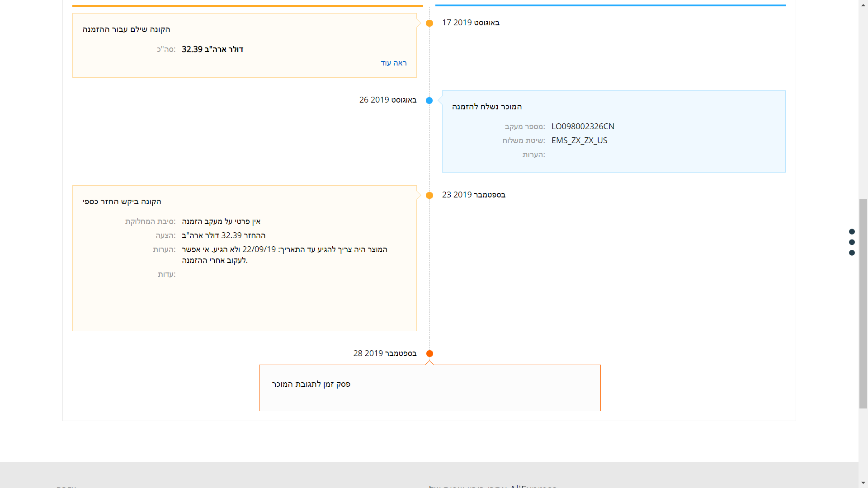Click the bottom dark navigation dot at right edge
This screenshot has width=868, height=488.
coord(852,253)
